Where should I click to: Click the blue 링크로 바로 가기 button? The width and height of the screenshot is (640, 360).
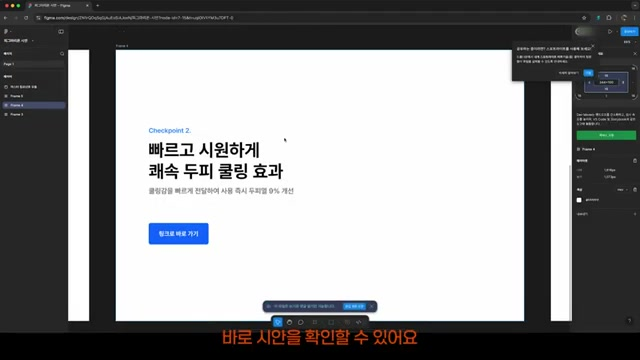point(178,233)
